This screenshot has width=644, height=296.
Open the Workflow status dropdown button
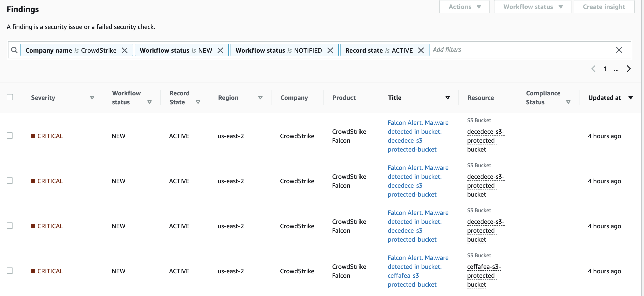(x=533, y=7)
